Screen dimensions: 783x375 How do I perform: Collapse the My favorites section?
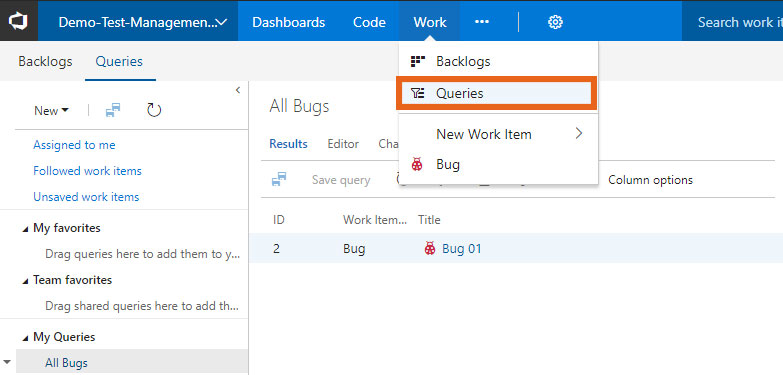coord(25,229)
